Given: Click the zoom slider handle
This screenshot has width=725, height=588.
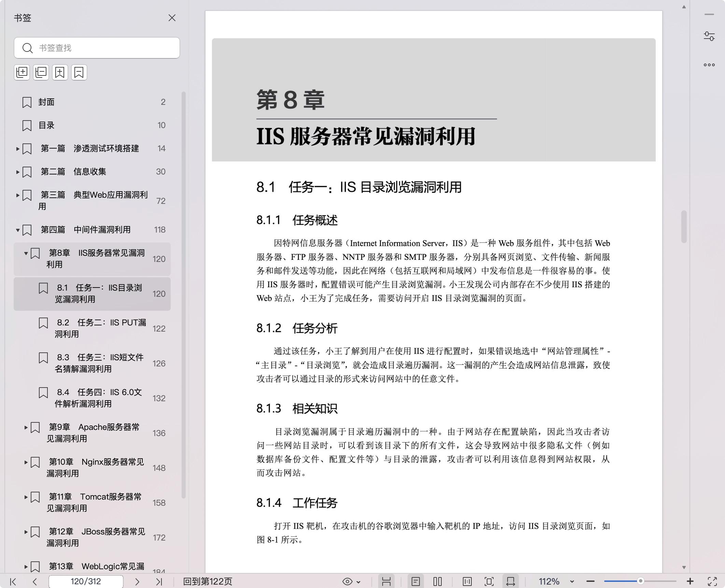Looking at the screenshot, I should (641, 581).
